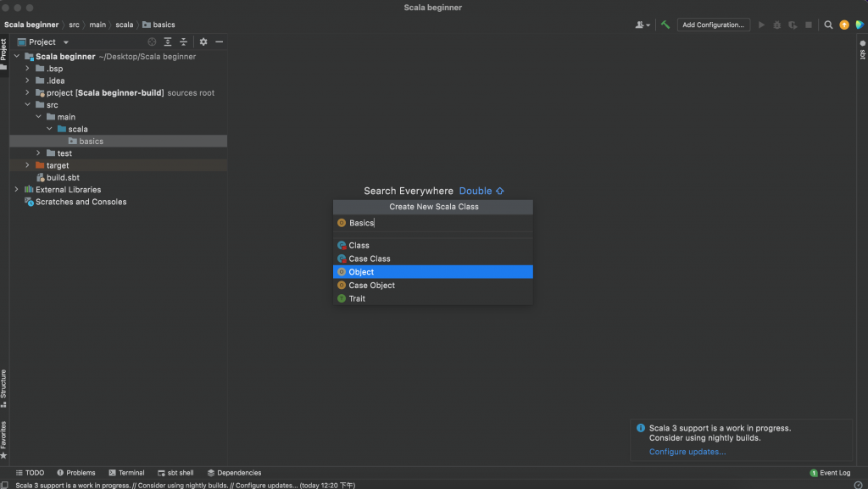This screenshot has height=489, width=868.
Task: Hide the Project panel with minus icon
Action: click(x=220, y=42)
